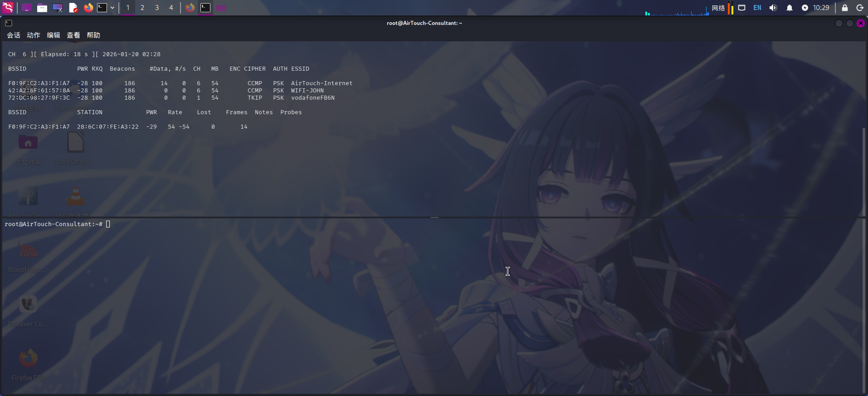
Task: Launch Firefox from the panel launcher
Action: pyautogui.click(x=88, y=8)
